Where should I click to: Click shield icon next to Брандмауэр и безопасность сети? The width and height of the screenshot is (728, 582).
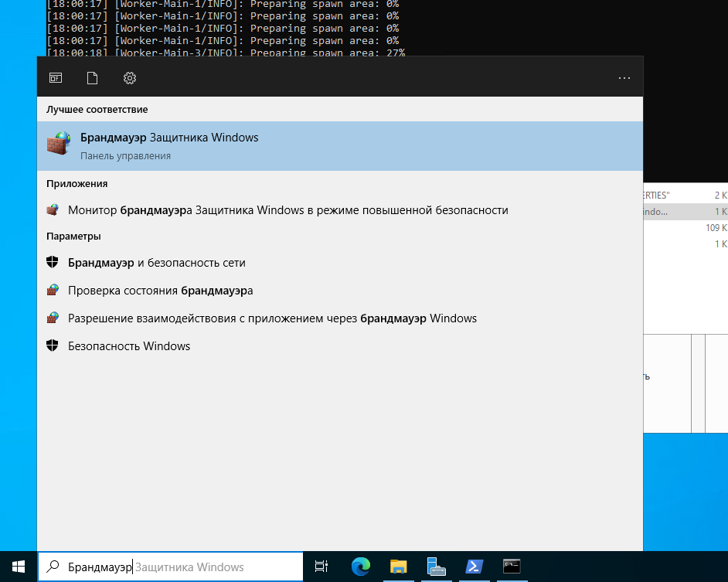[x=53, y=263]
